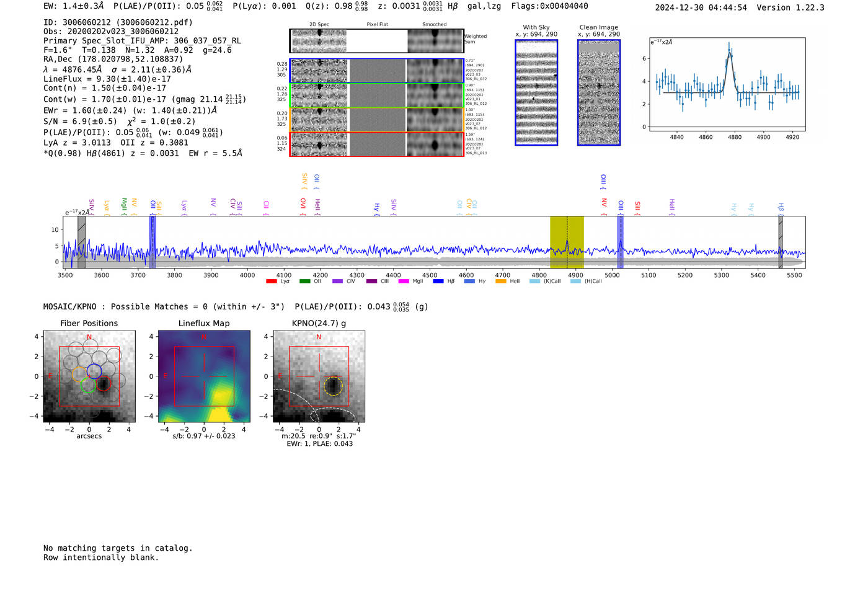The image size is (868, 591).
Task: Select the CIV purple legend swatch
Action: point(337,282)
